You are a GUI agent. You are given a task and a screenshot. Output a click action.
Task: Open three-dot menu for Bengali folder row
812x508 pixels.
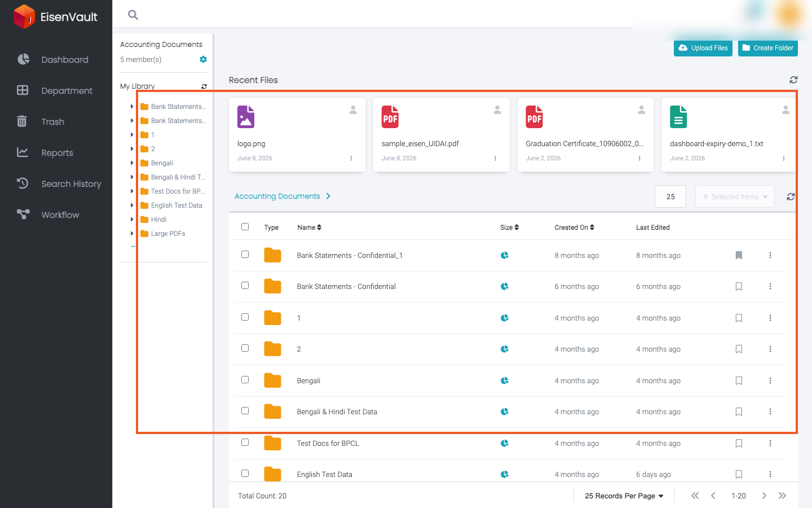770,380
